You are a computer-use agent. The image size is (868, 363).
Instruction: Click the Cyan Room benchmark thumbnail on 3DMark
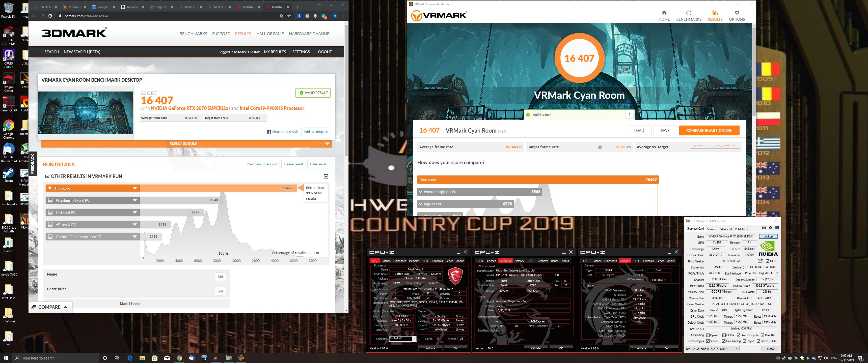click(x=85, y=113)
